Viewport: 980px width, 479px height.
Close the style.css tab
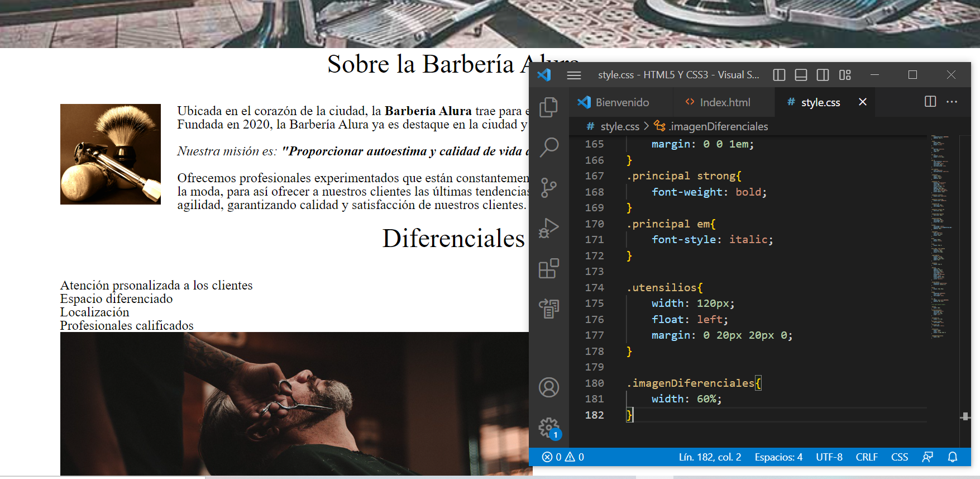(x=863, y=102)
